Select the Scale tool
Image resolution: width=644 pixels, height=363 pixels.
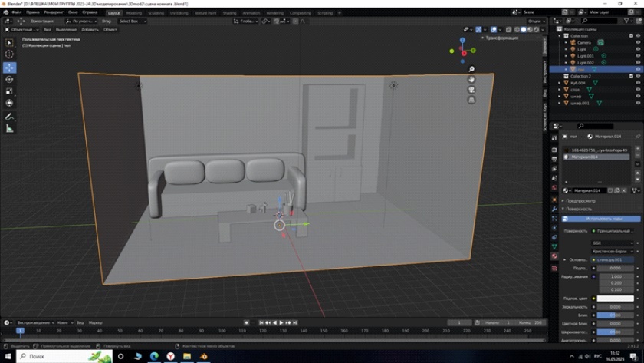[9, 91]
